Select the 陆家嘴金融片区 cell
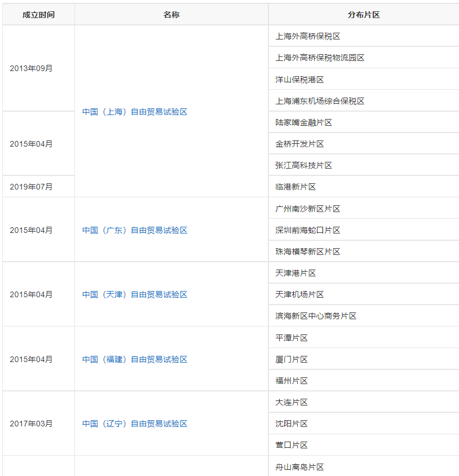This screenshot has height=476, width=459. tap(303, 122)
